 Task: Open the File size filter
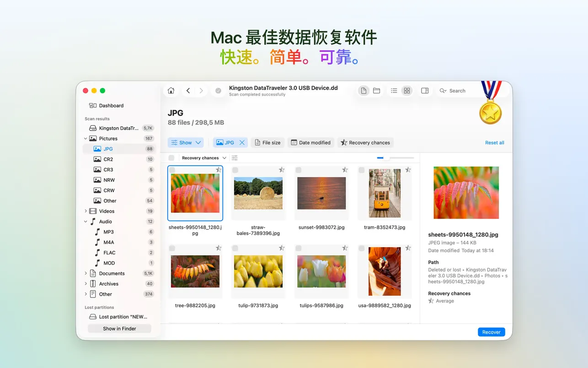click(x=267, y=142)
